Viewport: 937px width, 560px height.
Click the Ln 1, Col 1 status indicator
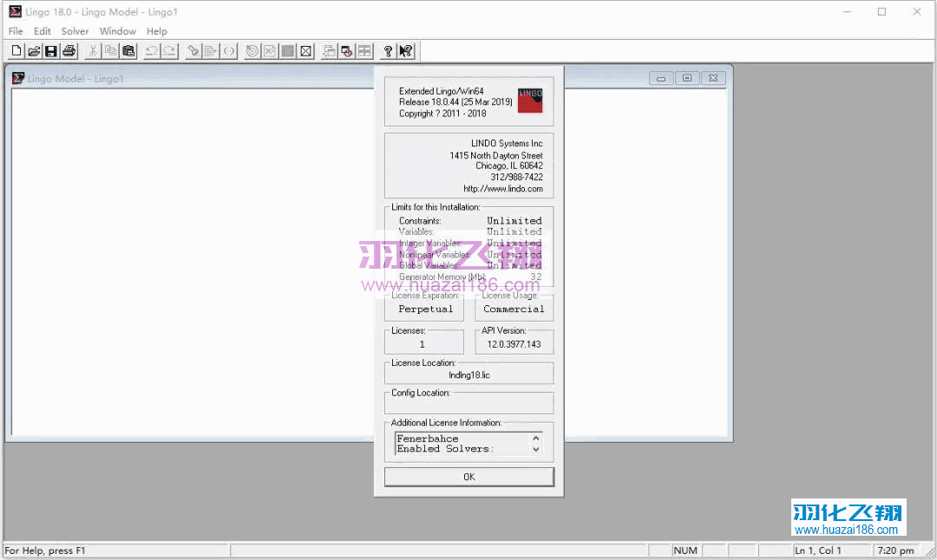click(x=817, y=550)
